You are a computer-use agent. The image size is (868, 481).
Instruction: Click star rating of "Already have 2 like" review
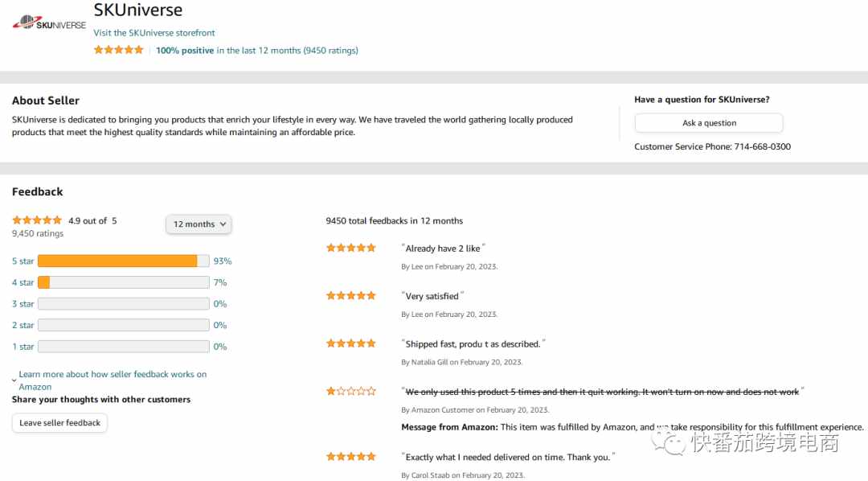click(351, 248)
